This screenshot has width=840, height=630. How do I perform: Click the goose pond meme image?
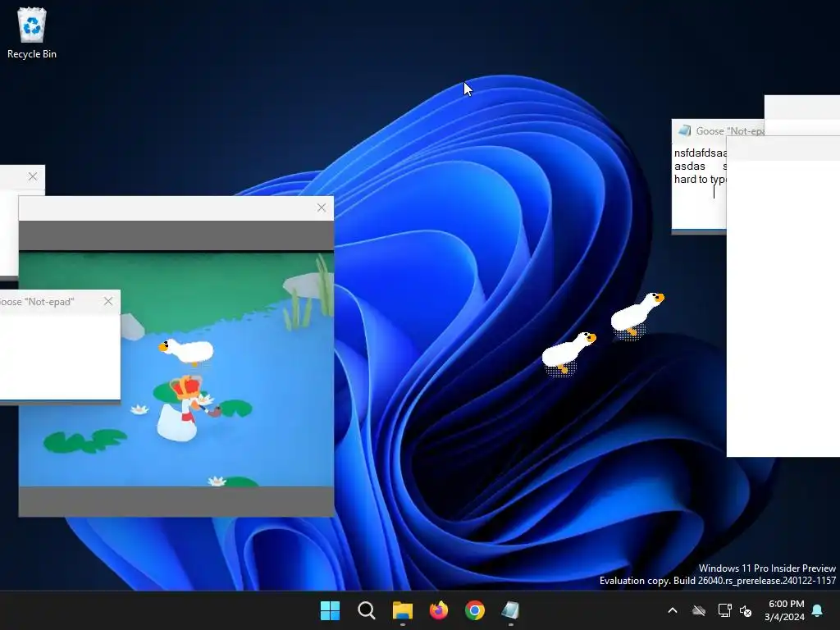pos(176,369)
